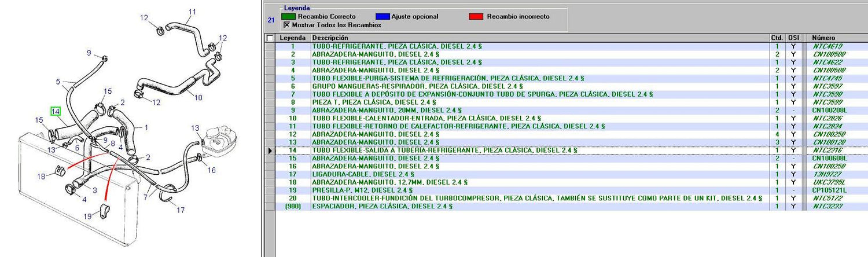The image size is (868, 257).
Task: Click callout 16 clamp near expansion tank
Action: 211,170
